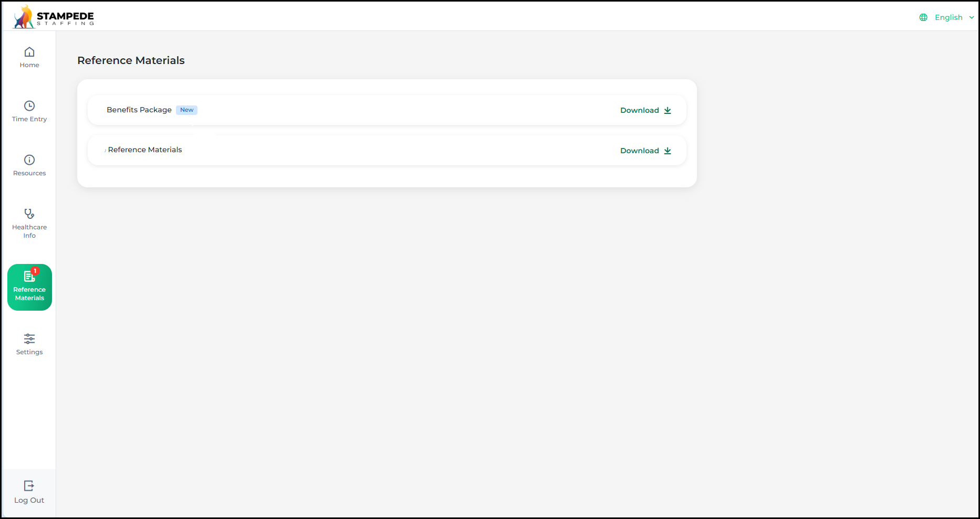
Task: Click the globe language icon
Action: pos(923,17)
